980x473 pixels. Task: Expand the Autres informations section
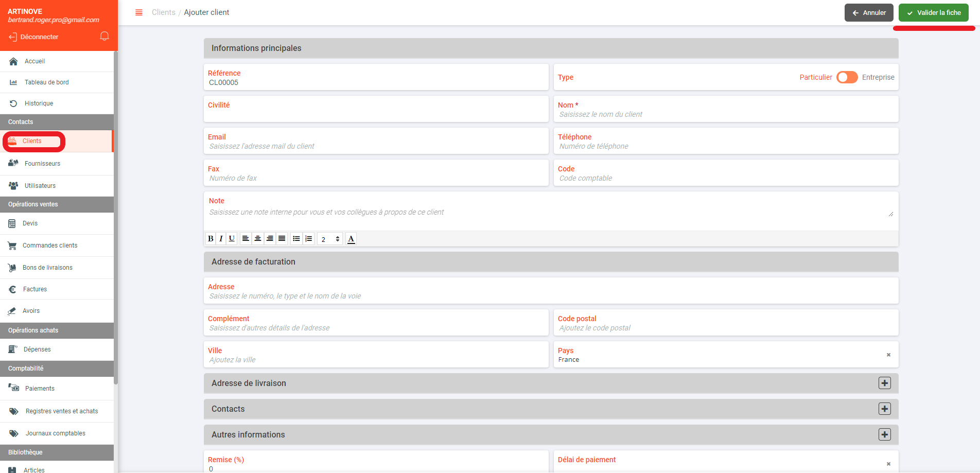click(x=884, y=434)
